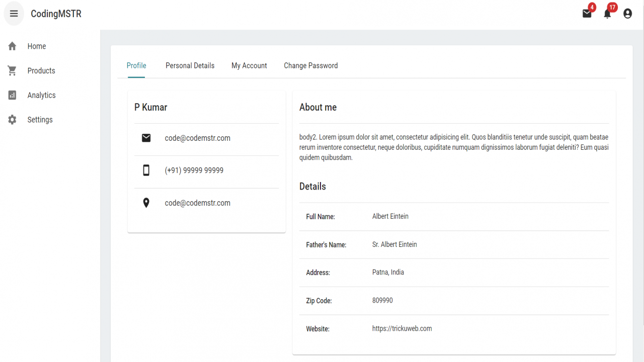
Task: Click the phone icon in the profile card
Action: coord(146,170)
